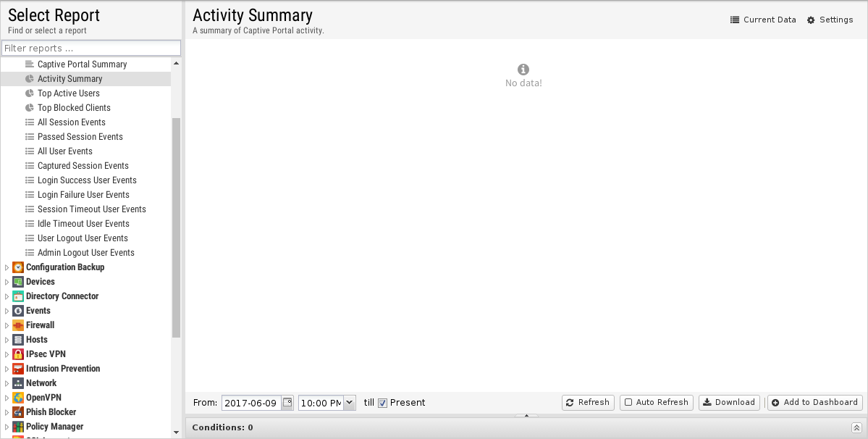Screen dimensions: 868x439
Task: Click the Refresh button
Action: pyautogui.click(x=588, y=403)
